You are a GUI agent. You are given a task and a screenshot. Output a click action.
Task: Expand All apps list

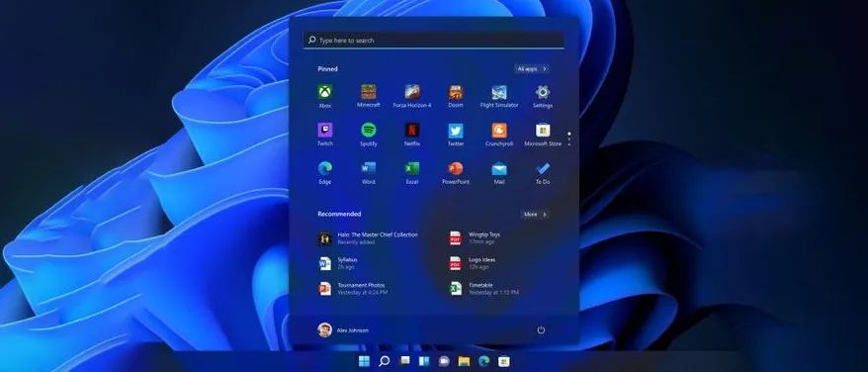click(x=532, y=68)
